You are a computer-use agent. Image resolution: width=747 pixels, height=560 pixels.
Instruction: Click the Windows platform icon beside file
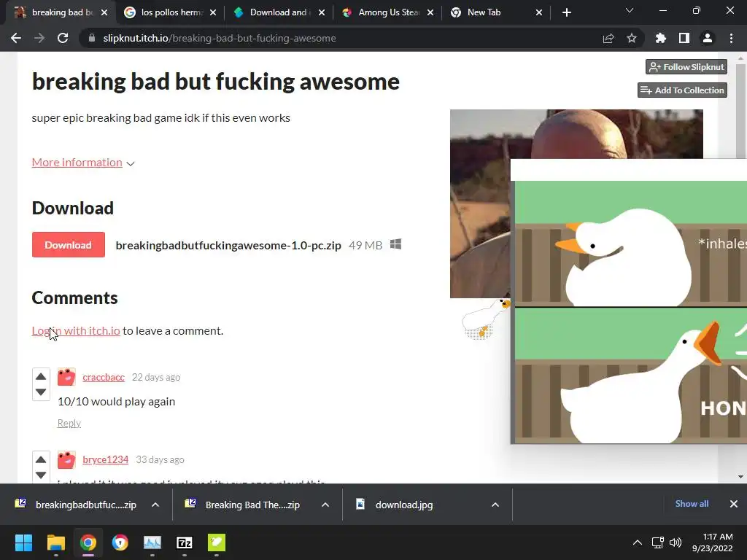pos(395,244)
